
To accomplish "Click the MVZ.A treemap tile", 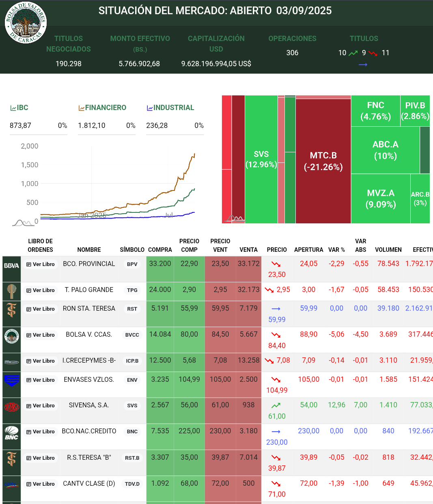I will point(381,199).
